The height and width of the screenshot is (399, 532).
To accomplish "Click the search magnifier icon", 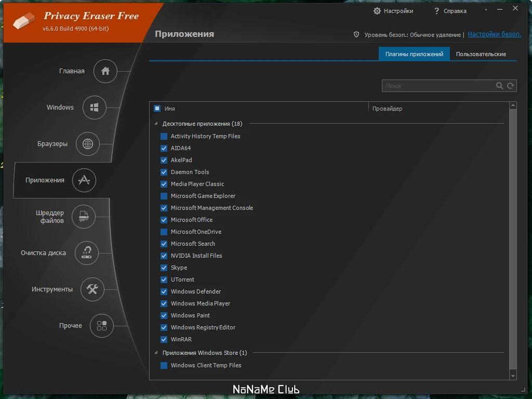I will [x=499, y=86].
